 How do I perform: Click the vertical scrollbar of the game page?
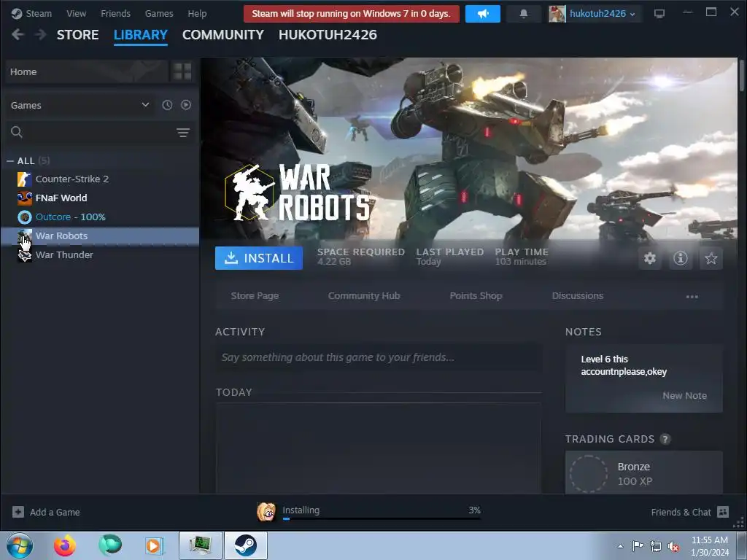pos(741,75)
